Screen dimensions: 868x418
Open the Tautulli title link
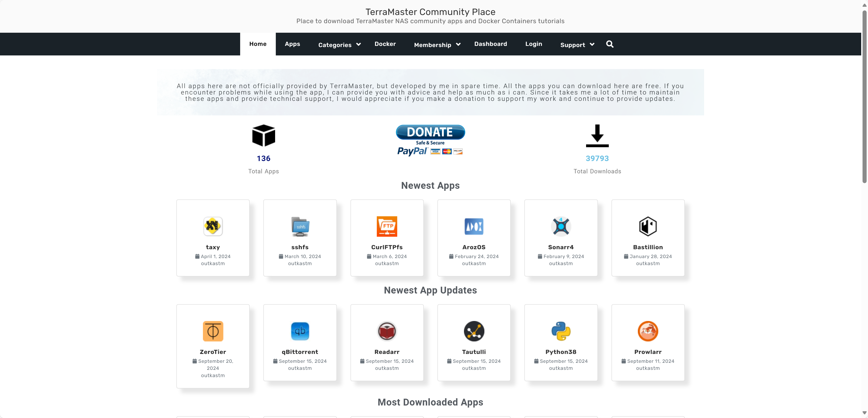tap(474, 352)
